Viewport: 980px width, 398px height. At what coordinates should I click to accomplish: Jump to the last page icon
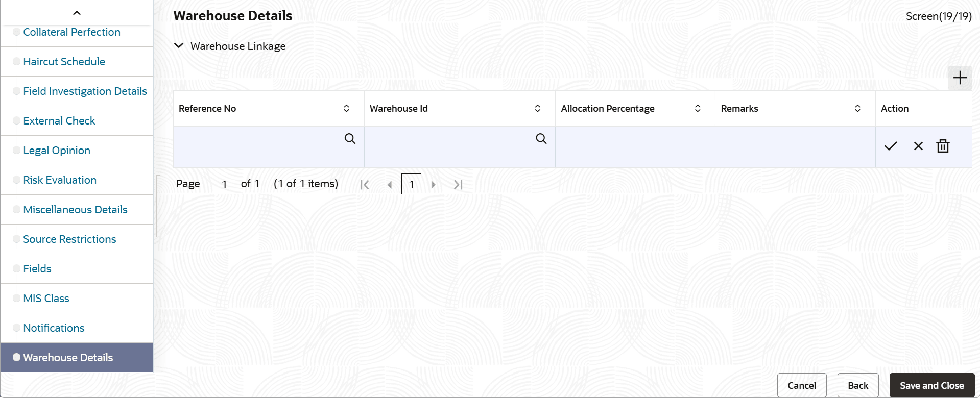coord(458,184)
